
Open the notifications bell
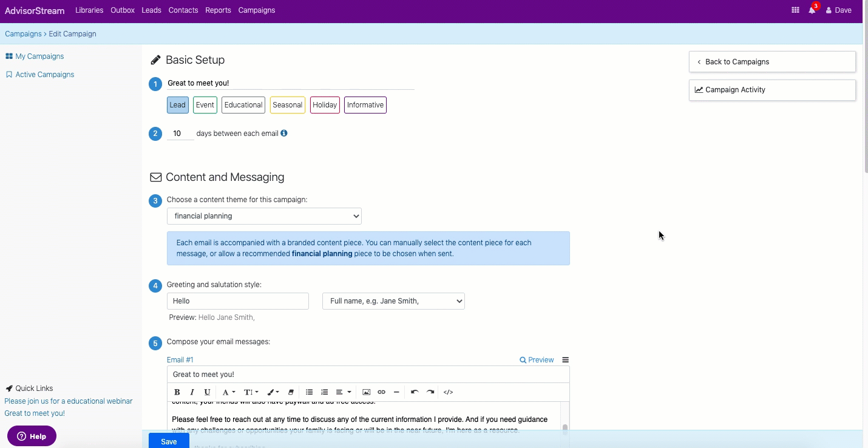point(812,10)
